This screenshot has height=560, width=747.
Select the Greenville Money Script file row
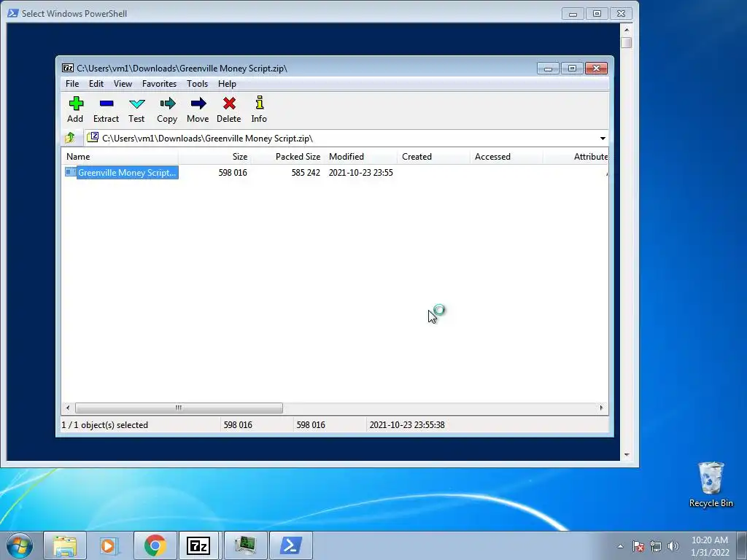[x=335, y=172]
